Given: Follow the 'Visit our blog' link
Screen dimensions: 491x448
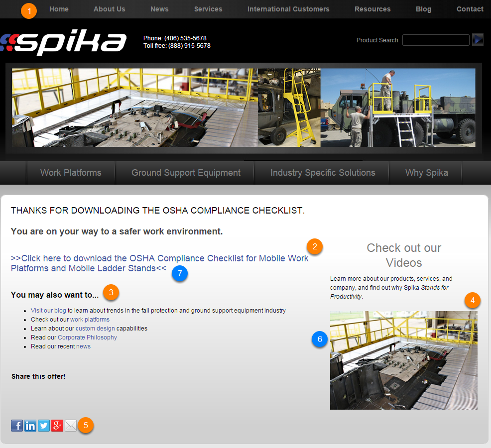Looking at the screenshot, I should tap(48, 311).
